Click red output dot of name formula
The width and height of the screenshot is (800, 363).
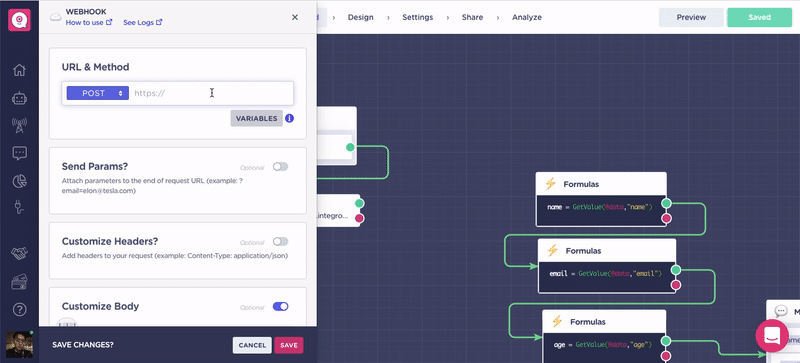pyautogui.click(x=666, y=219)
